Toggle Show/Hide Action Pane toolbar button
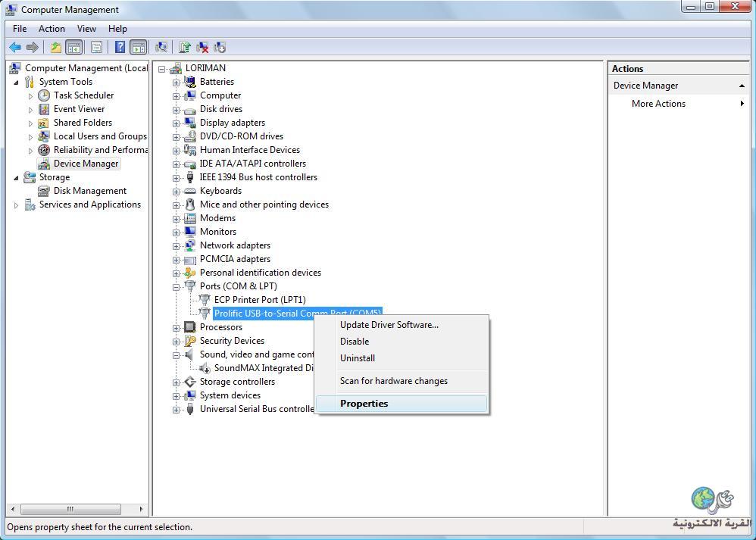756x540 pixels. click(139, 47)
